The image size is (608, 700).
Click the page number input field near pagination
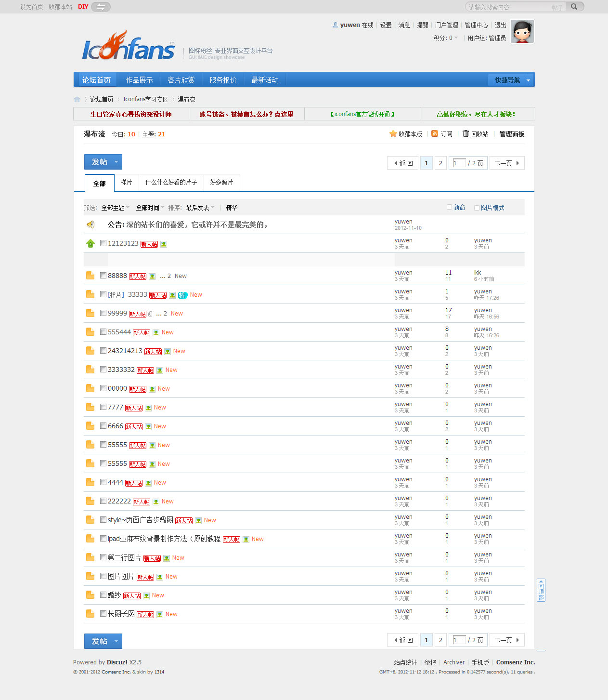(x=459, y=163)
